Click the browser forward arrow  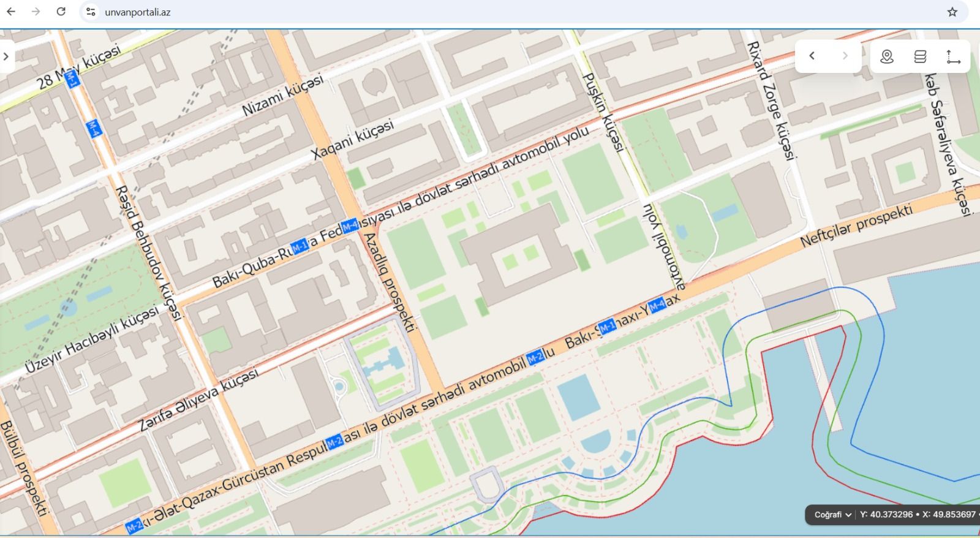(36, 12)
